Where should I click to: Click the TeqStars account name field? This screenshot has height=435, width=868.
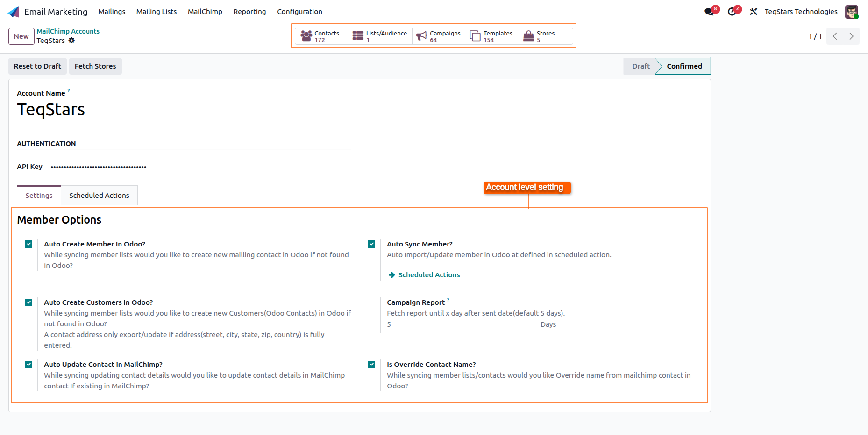pyautogui.click(x=51, y=110)
